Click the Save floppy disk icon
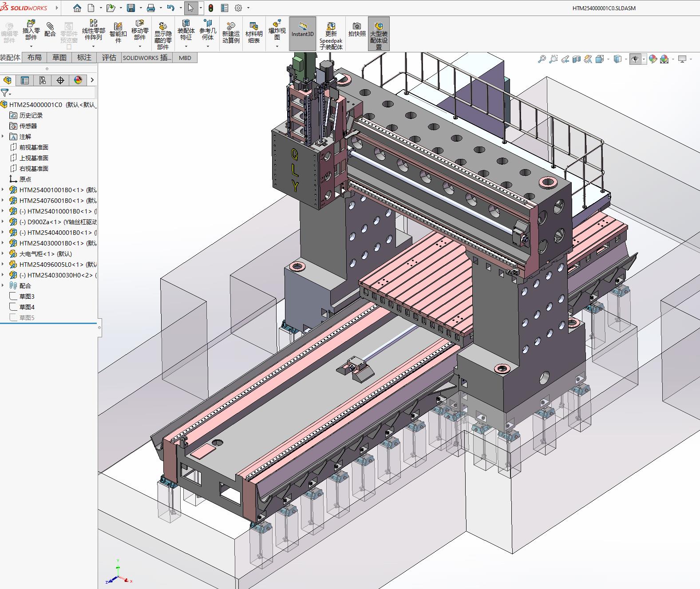The height and width of the screenshot is (589, 700). 131,8
